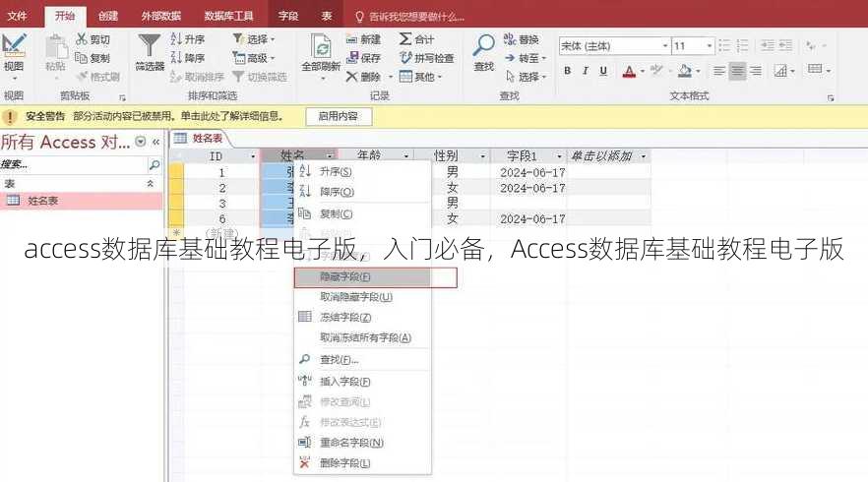Viewport: 868px width, 482px height.
Task: Choose 取消隐藏字段(U) in context menu
Action: pyautogui.click(x=362, y=297)
